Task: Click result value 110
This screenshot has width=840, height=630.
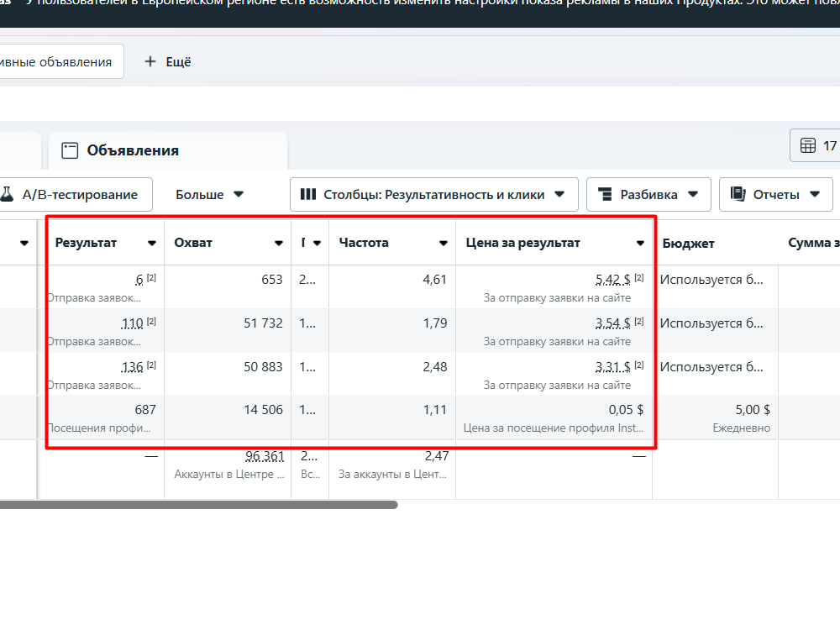Action: [133, 323]
